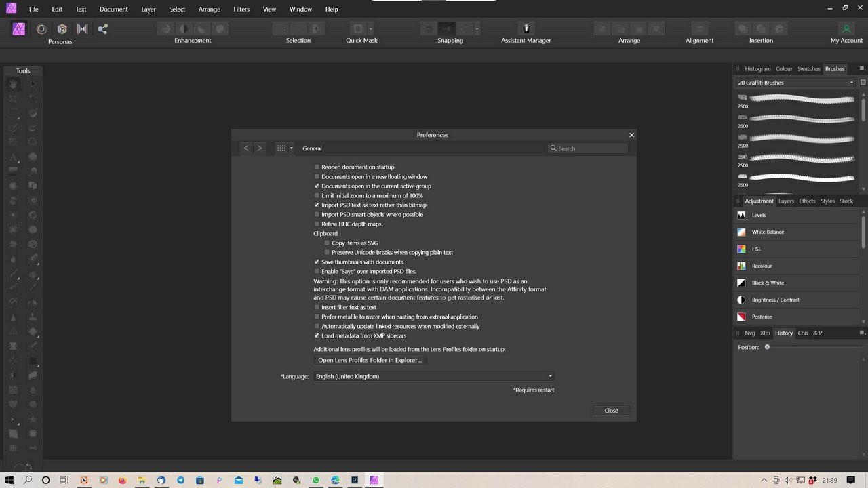The image size is (868, 488).
Task: Switch to the Tone Mapping Persona
Action: [x=82, y=28]
